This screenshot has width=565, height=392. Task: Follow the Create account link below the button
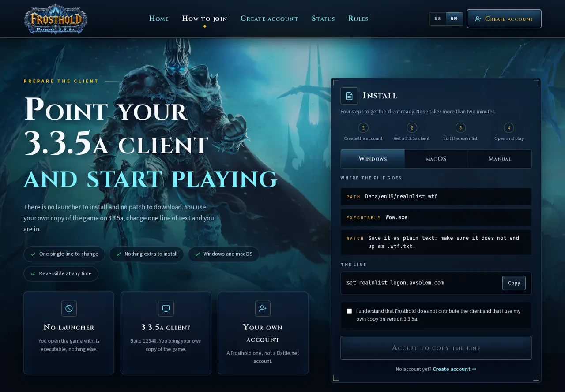(x=454, y=369)
